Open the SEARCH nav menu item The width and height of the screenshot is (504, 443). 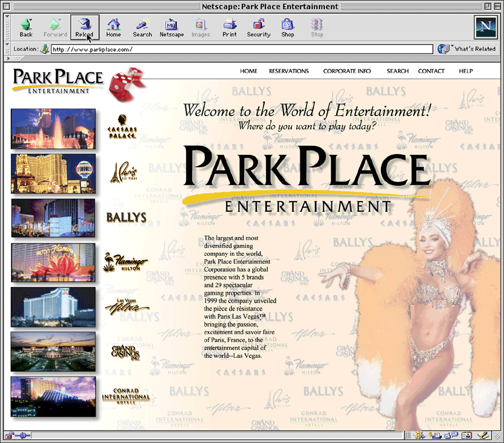(397, 71)
